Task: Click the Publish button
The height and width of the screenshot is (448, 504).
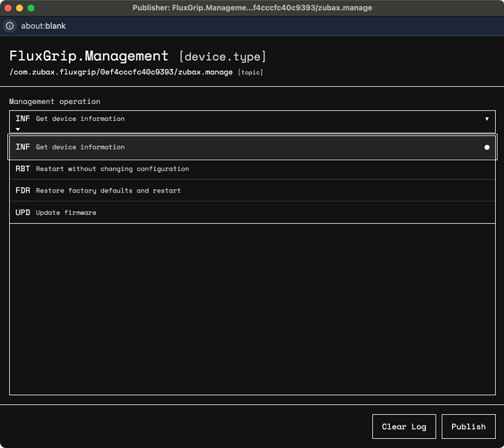Action: (x=468, y=426)
